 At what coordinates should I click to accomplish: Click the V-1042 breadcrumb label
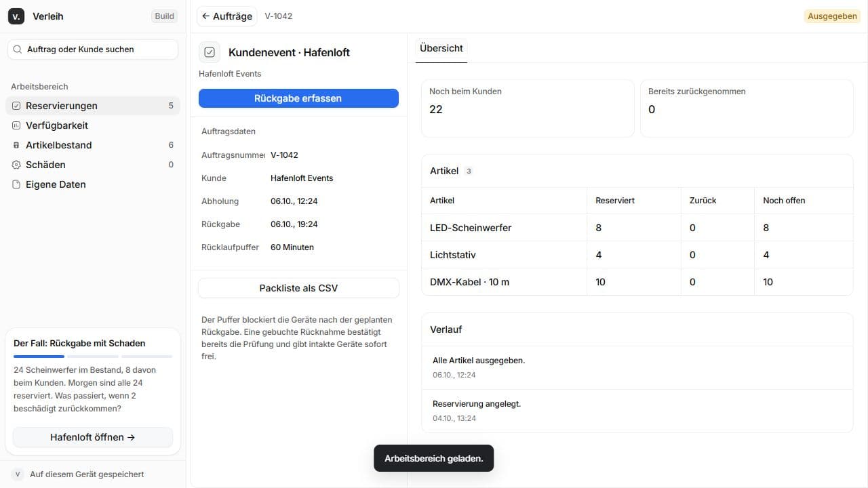279,16
